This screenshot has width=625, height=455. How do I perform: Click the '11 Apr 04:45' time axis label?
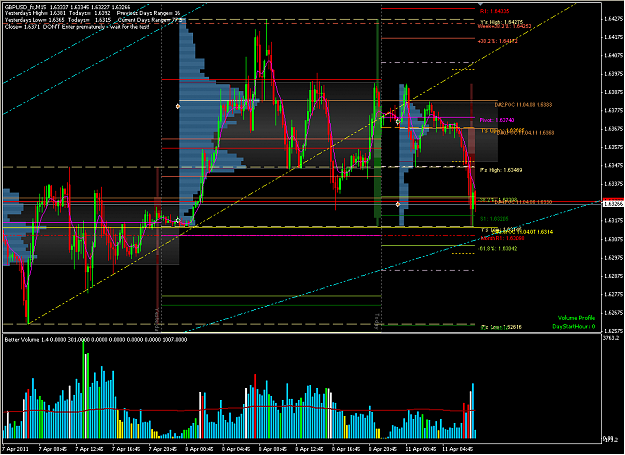pyautogui.click(x=457, y=449)
